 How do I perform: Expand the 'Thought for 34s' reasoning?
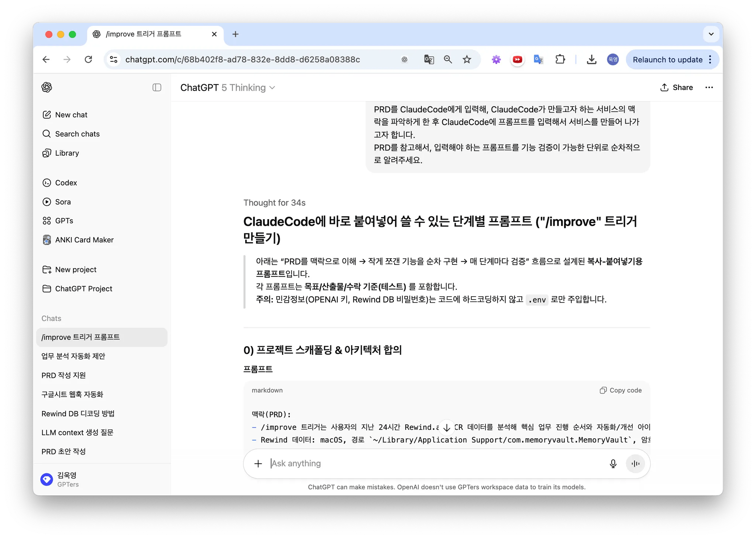click(274, 203)
